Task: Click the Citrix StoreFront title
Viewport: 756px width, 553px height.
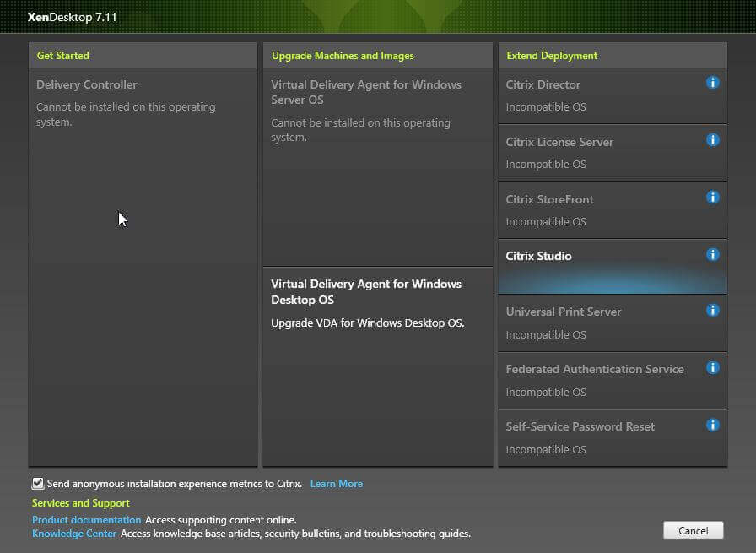Action: (x=549, y=200)
